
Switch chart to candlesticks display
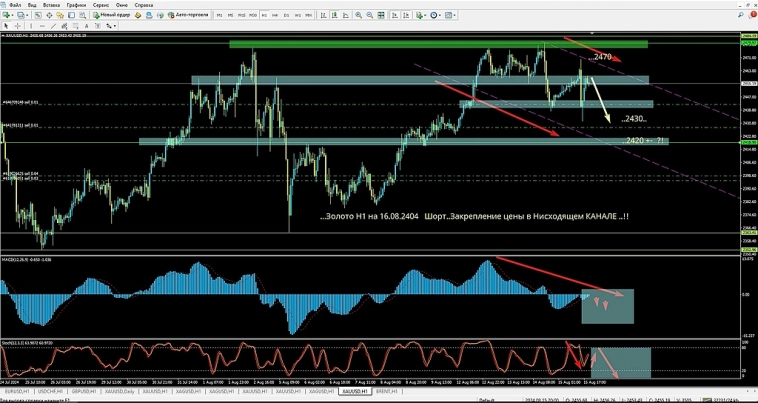[333, 15]
